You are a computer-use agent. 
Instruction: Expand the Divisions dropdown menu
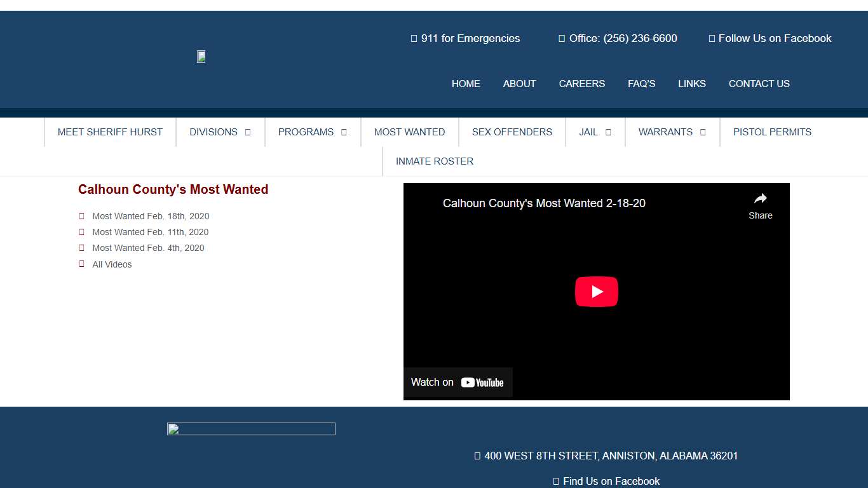pyautogui.click(x=220, y=132)
